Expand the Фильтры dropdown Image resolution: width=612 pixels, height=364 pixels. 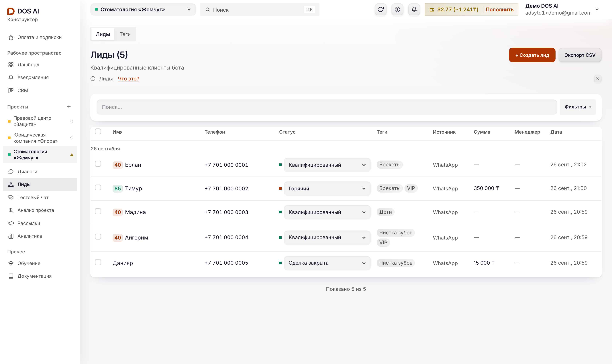coord(578,107)
